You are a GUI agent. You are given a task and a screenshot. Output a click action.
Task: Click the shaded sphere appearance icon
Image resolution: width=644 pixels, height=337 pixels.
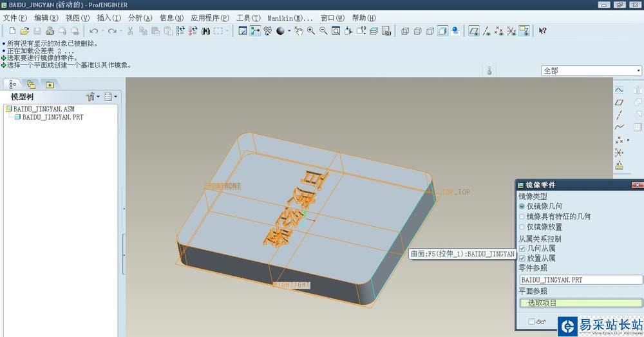(x=280, y=31)
